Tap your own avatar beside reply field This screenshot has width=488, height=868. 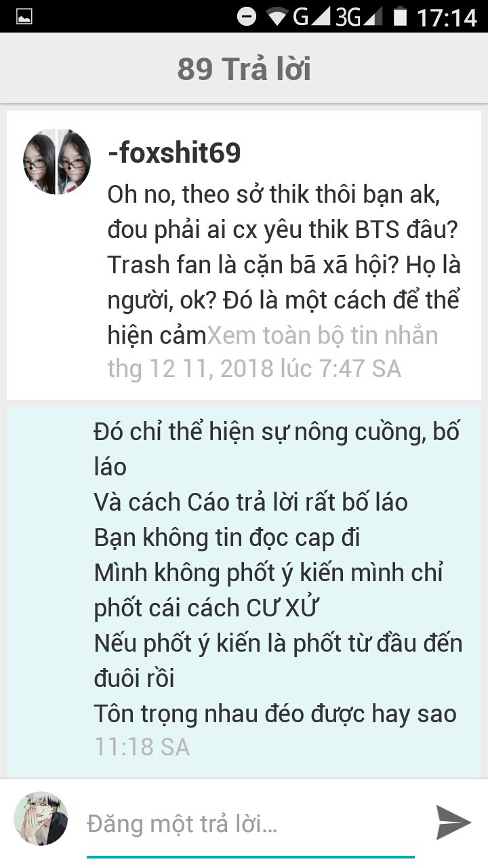pyautogui.click(x=41, y=818)
